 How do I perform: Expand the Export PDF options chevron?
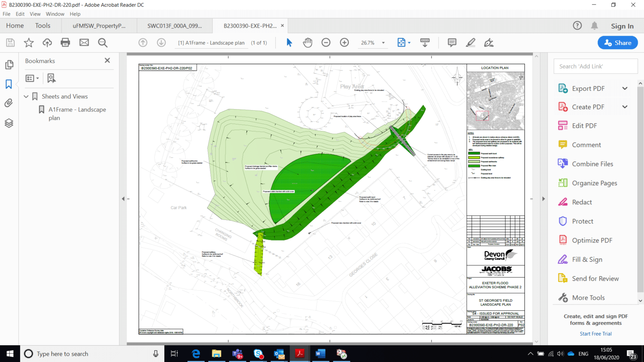(x=625, y=88)
